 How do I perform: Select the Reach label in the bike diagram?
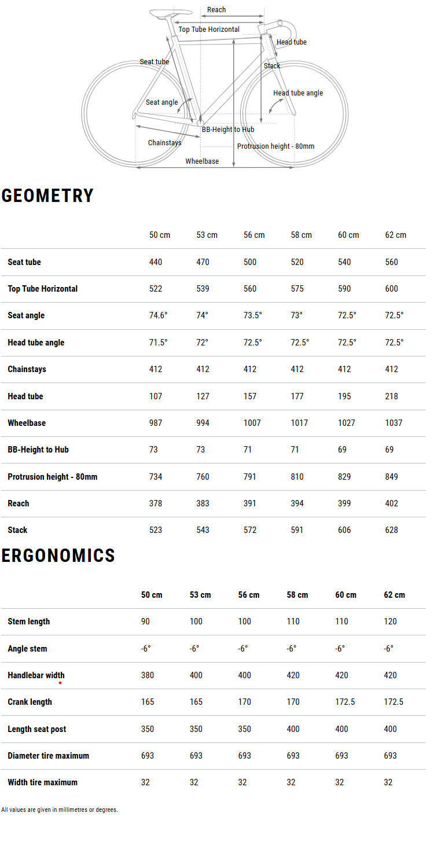click(216, 10)
